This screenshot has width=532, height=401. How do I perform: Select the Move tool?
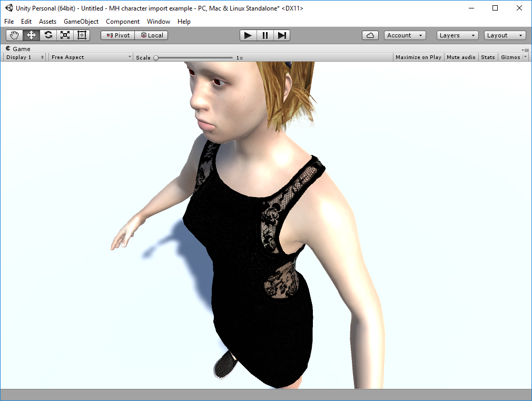(31, 35)
